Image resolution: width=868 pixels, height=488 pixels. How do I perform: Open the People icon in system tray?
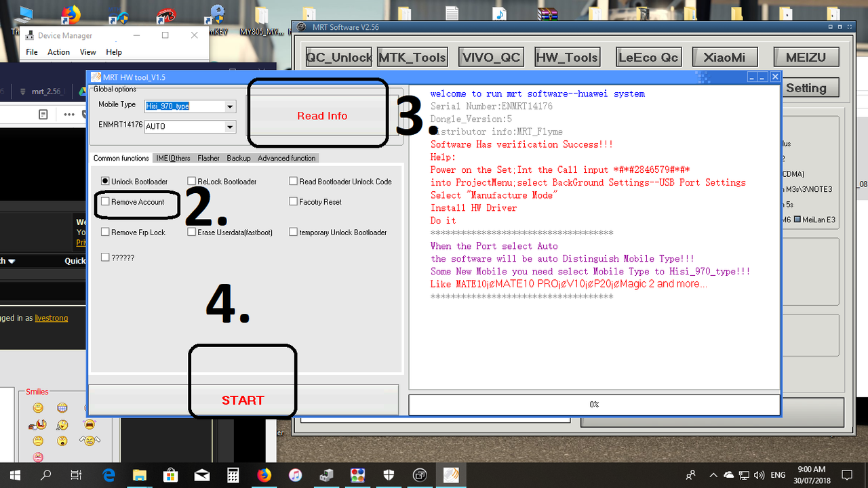[x=691, y=474]
